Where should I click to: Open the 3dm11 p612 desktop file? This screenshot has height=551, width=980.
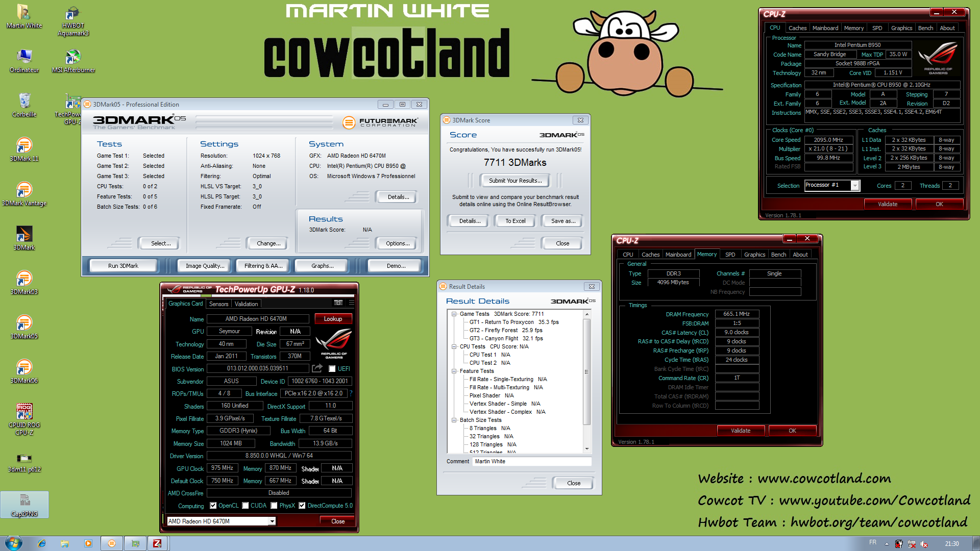tap(24, 462)
